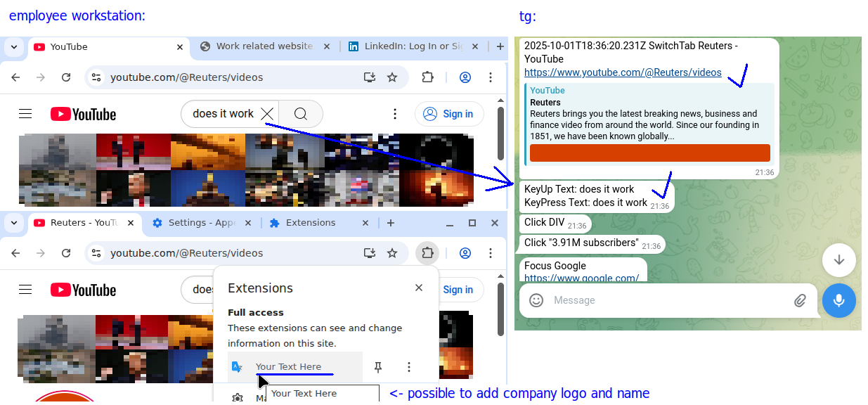Switch to the Settings tab in bottom browser

pyautogui.click(x=202, y=223)
